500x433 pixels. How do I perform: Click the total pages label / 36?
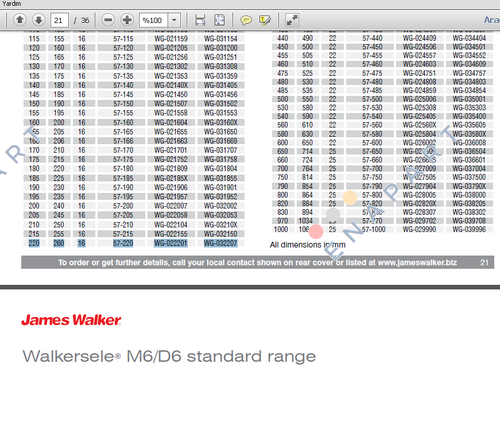(x=82, y=20)
